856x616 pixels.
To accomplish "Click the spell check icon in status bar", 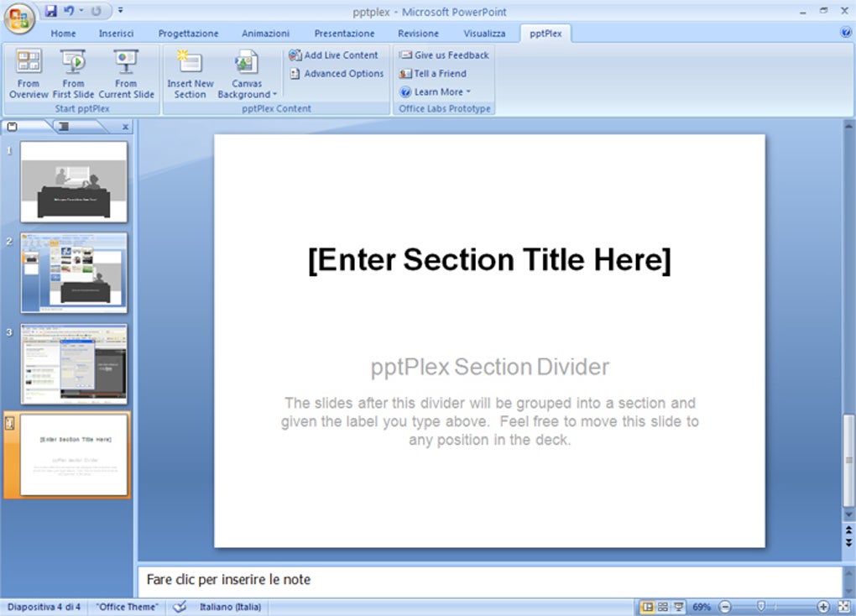I will (180, 607).
